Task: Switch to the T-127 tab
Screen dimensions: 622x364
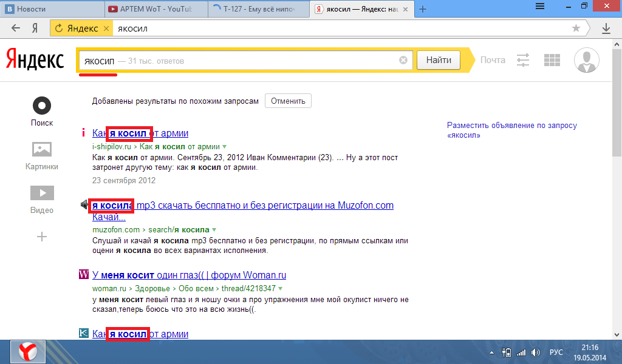Action: click(x=259, y=8)
